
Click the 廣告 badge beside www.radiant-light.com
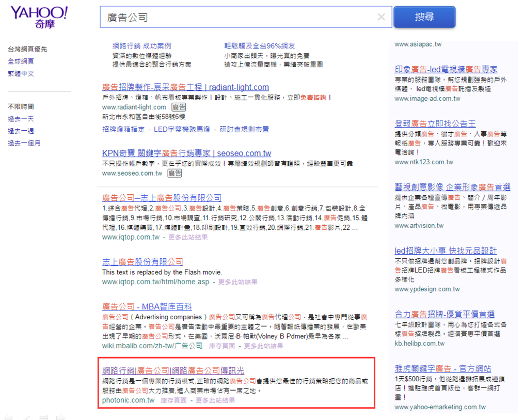[x=179, y=107]
